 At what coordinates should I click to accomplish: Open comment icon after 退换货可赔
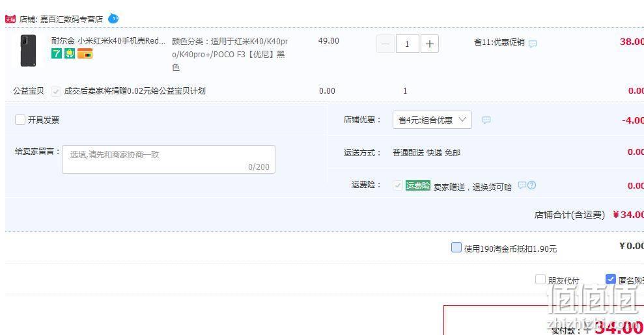coord(522,185)
